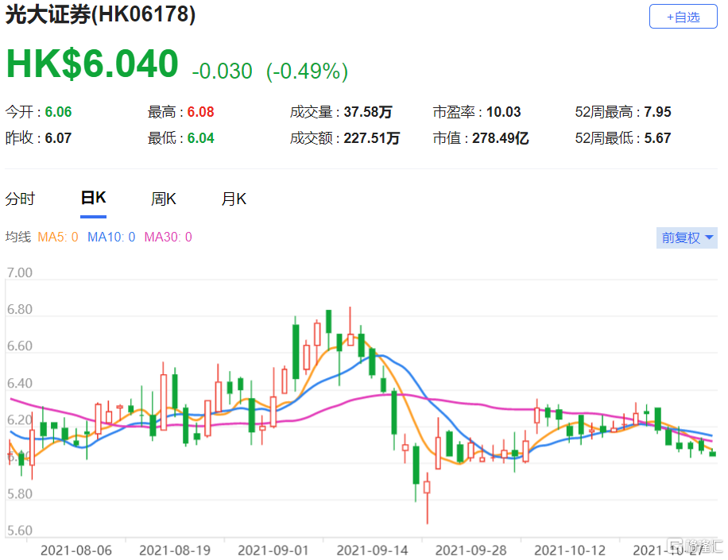The height and width of the screenshot is (560, 728).
Task: Click the P/E ratio value 10.03
Action: (x=504, y=112)
